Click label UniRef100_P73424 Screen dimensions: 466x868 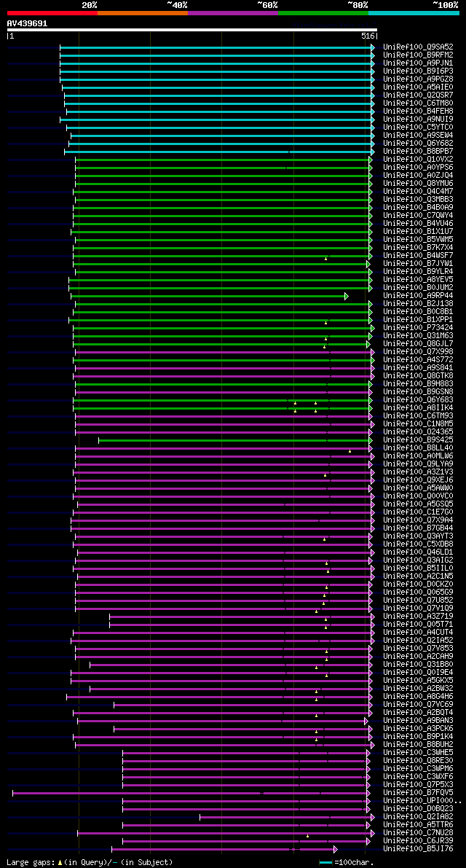coord(418,328)
